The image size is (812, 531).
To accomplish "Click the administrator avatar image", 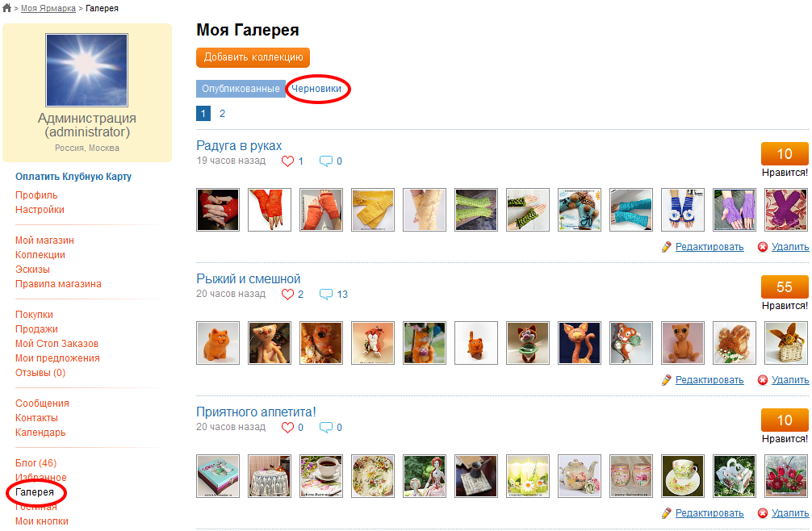I will 86,70.
